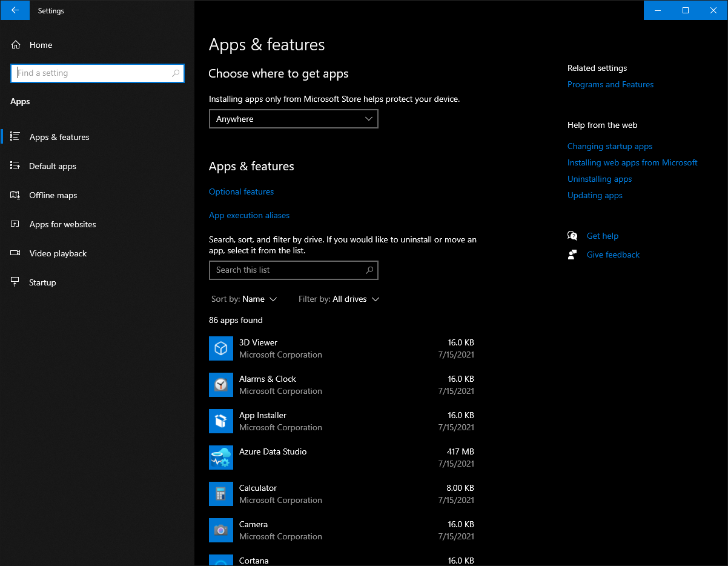
Task: Click the Apps for websites sidebar icon
Action: 16,224
